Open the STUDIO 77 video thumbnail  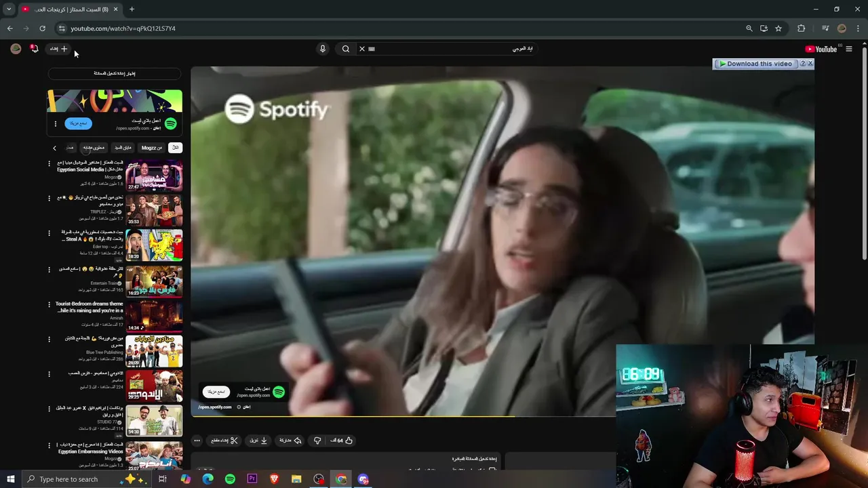154,420
